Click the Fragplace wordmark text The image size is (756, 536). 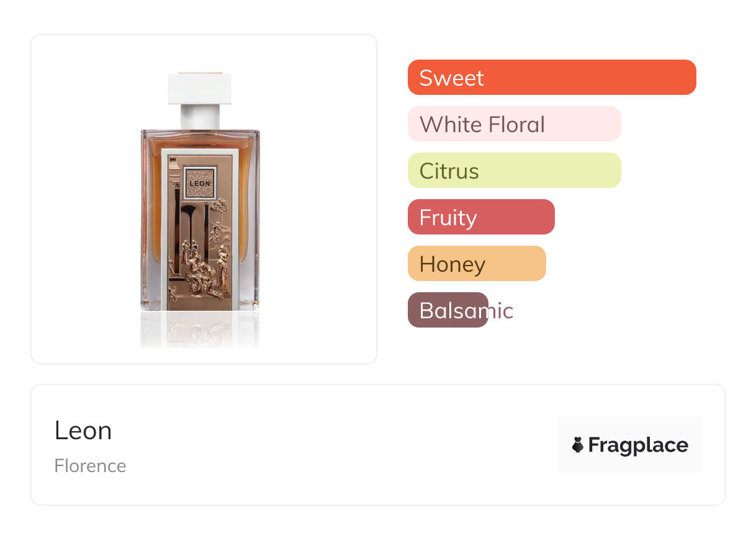(638, 445)
